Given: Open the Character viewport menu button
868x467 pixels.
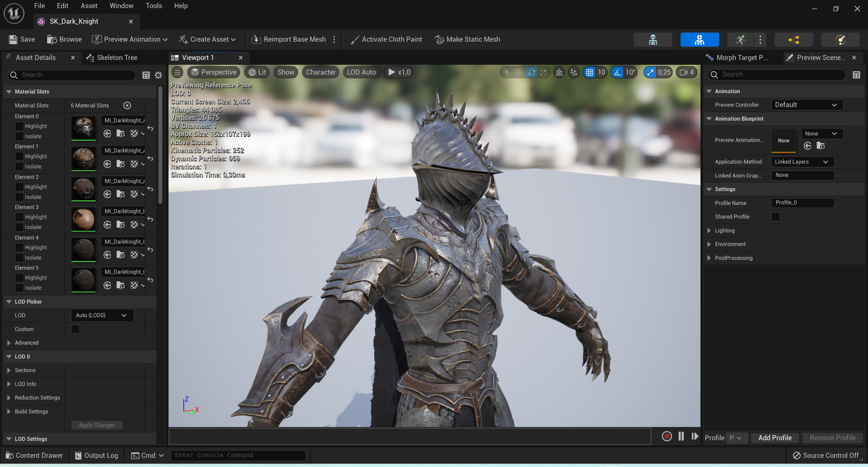Looking at the screenshot, I should (320, 72).
